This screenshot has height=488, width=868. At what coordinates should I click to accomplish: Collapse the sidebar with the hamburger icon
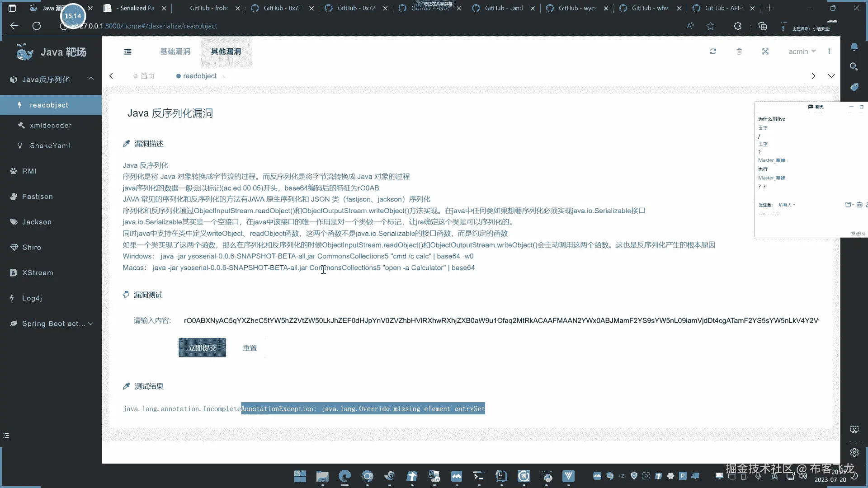click(128, 52)
